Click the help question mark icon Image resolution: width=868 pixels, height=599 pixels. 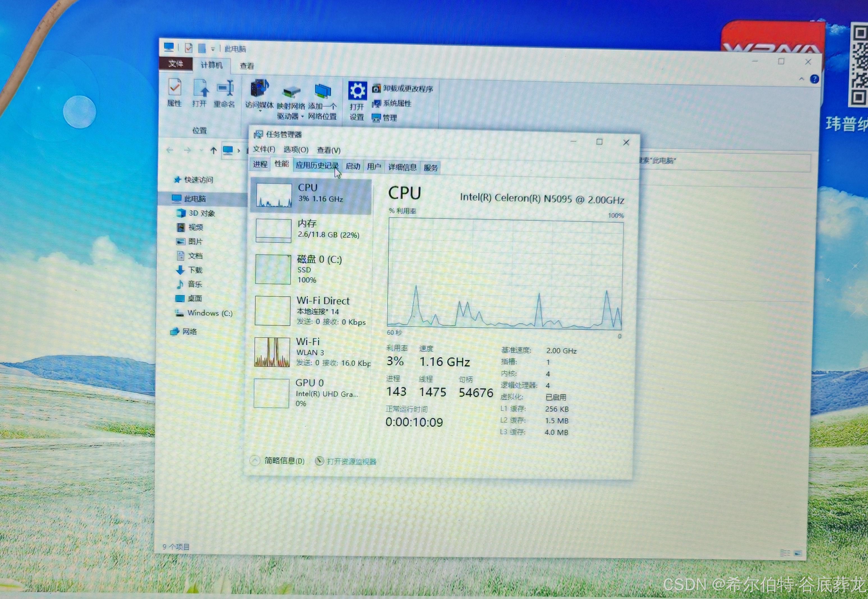[814, 79]
